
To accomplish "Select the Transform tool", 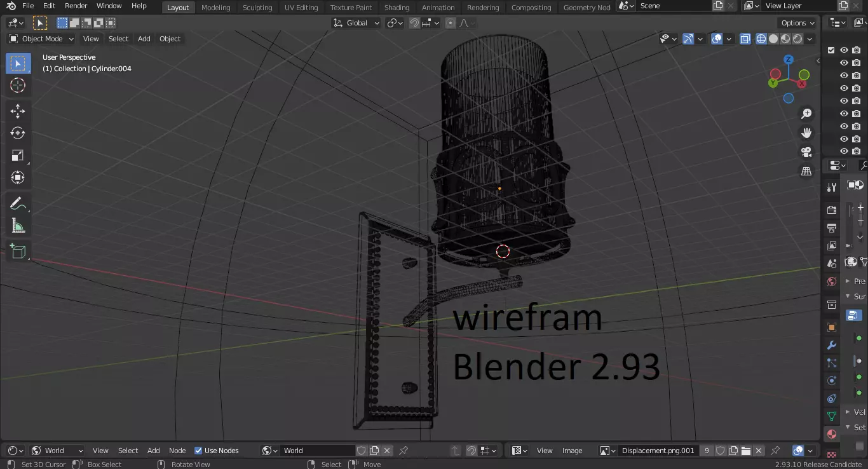I will [x=18, y=177].
